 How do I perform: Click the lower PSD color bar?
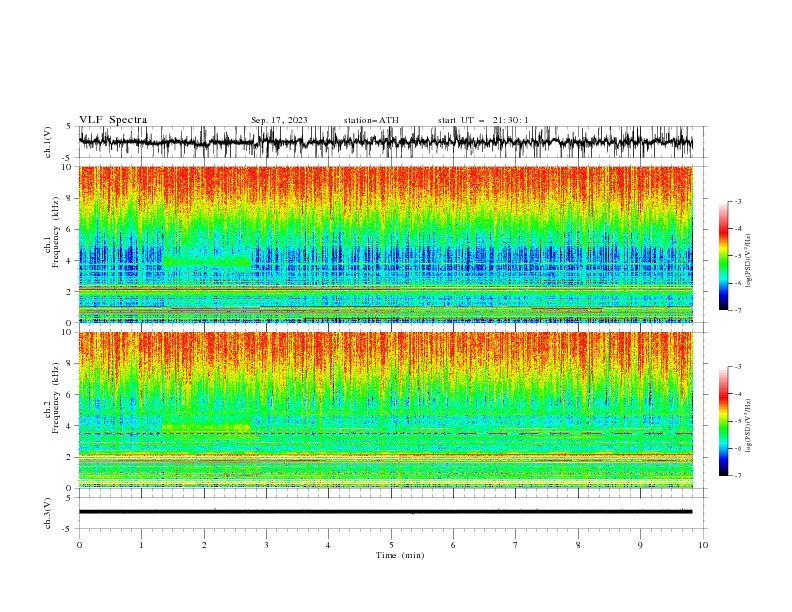(724, 421)
